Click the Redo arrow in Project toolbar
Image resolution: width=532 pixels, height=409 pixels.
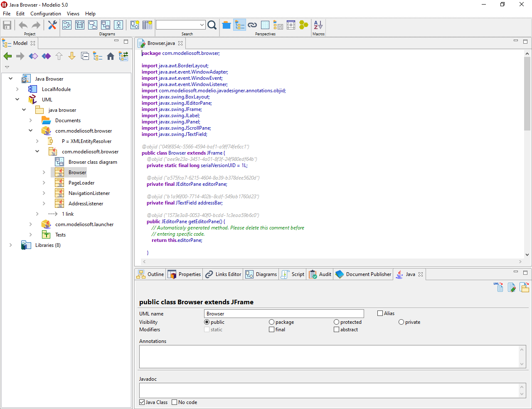point(36,25)
